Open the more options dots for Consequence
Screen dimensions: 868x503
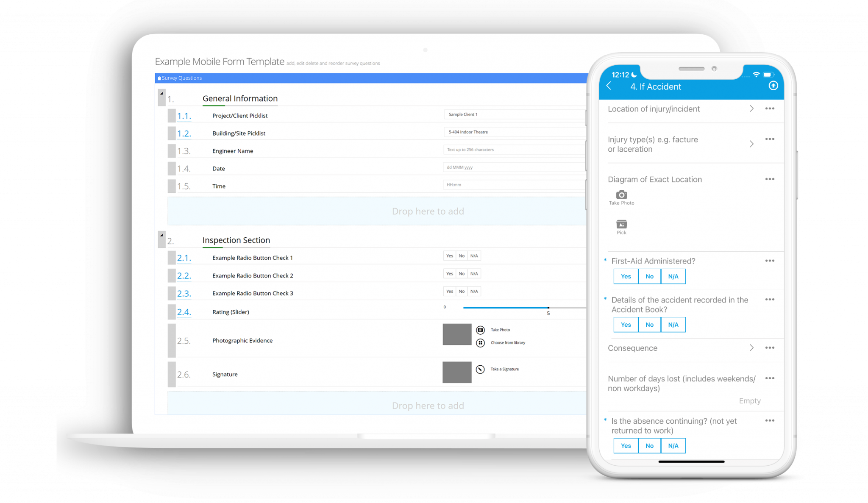tap(770, 348)
